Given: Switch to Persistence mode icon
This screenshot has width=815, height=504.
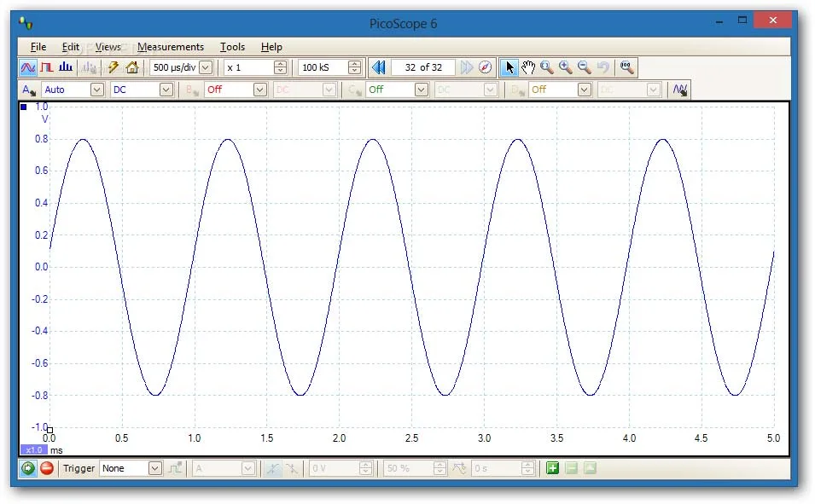Looking at the screenshot, I should click(47, 67).
